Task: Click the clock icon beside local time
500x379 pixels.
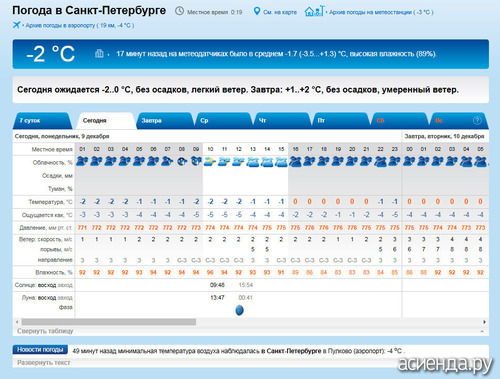Action: point(179,11)
